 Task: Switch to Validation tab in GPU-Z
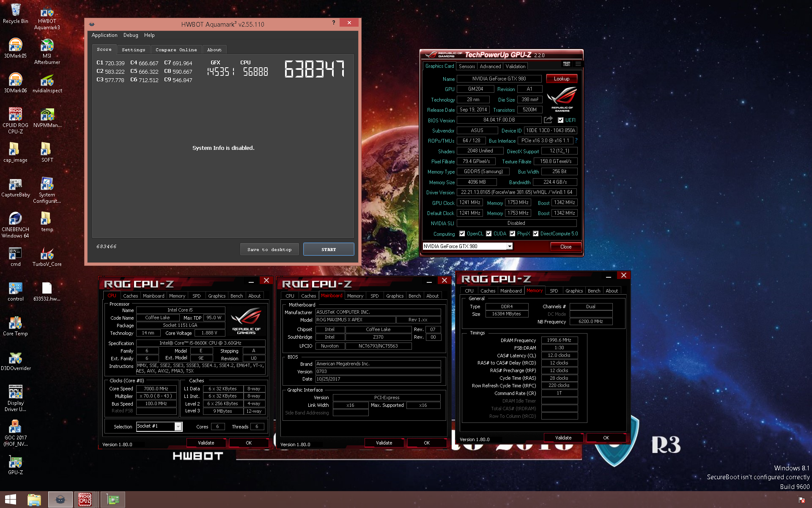tap(516, 66)
